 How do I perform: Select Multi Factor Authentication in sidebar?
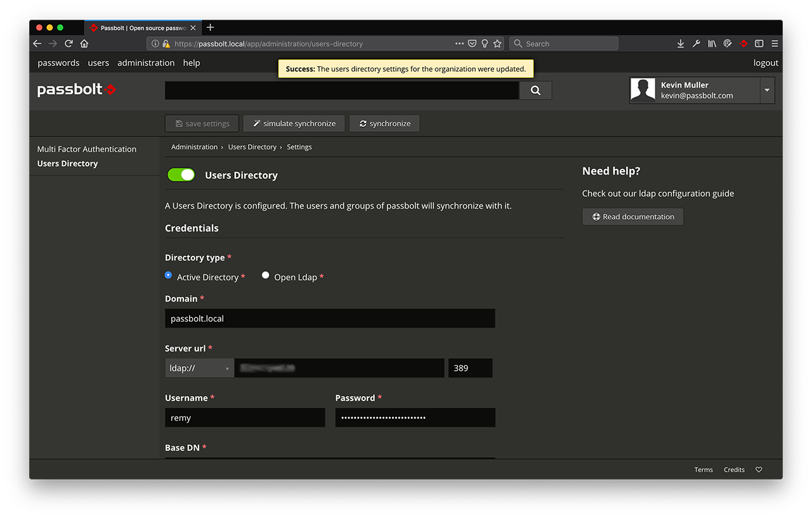click(87, 149)
